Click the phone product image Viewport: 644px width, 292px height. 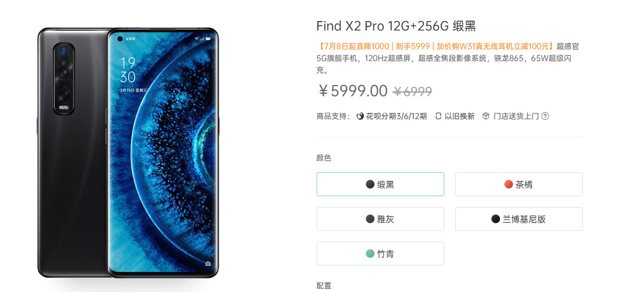point(128,153)
